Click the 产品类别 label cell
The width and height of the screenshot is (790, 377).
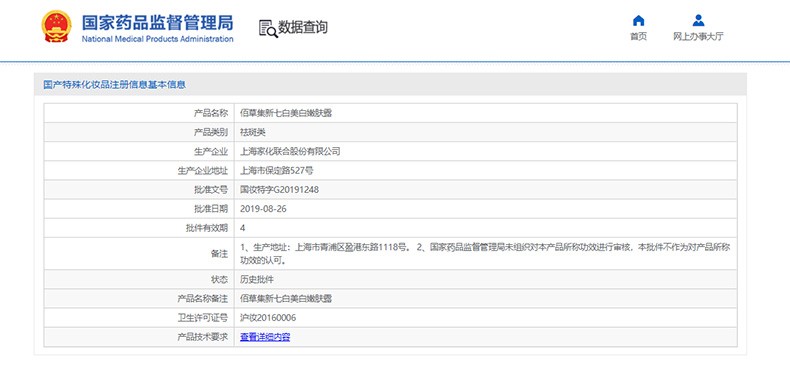tap(139, 132)
